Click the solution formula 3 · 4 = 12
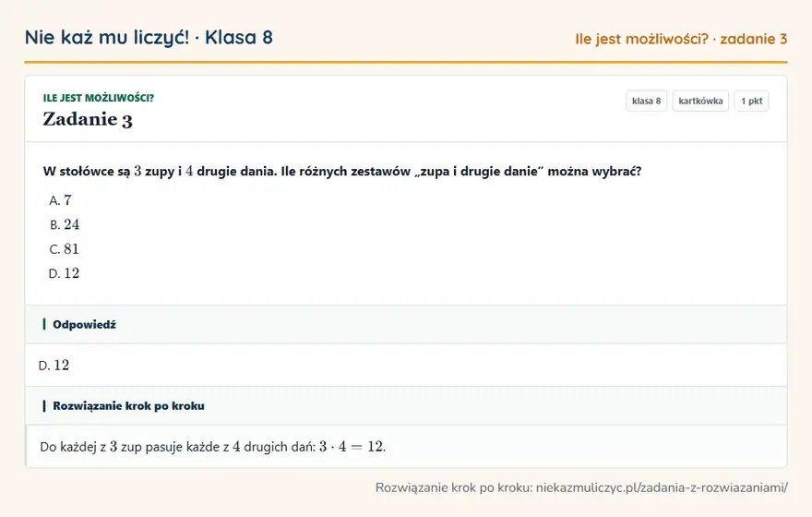Screen dimensions: 812x517 352,447
